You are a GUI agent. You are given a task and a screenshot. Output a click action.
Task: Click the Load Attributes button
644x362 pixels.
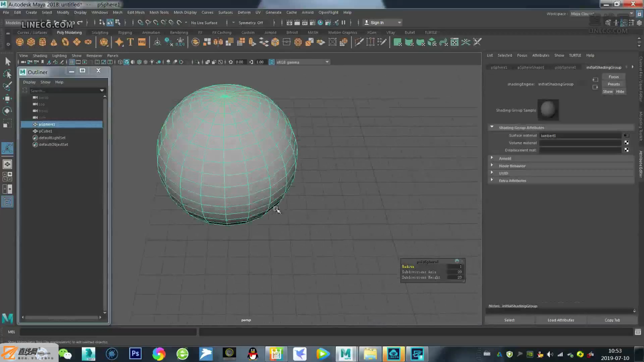pos(561,320)
